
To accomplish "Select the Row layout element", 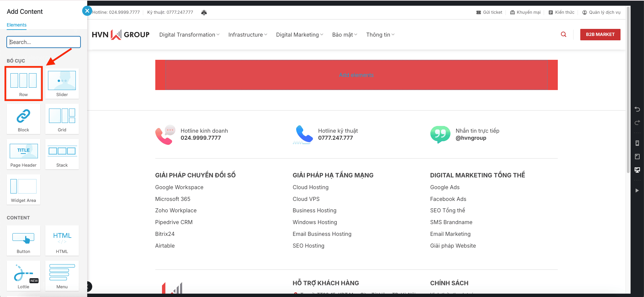I will pyautogui.click(x=23, y=83).
